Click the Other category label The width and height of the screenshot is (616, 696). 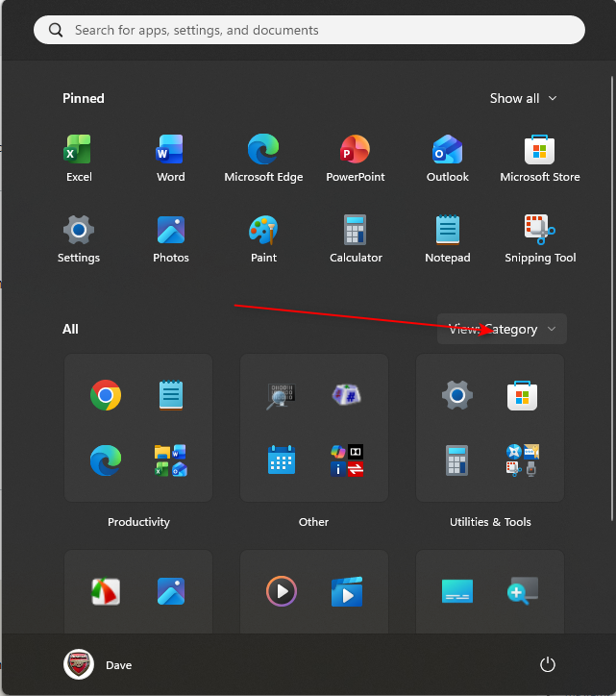(x=314, y=522)
